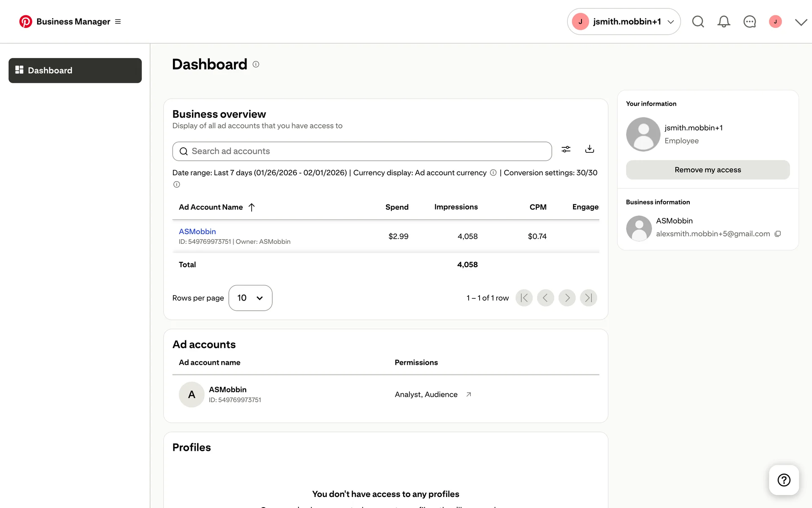Expand the account menu chevron at far right
812x508 pixels.
click(x=801, y=22)
